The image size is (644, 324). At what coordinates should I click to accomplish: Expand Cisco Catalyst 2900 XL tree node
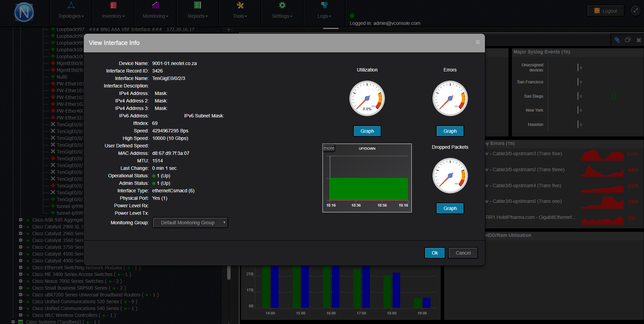pyautogui.click(x=20, y=227)
